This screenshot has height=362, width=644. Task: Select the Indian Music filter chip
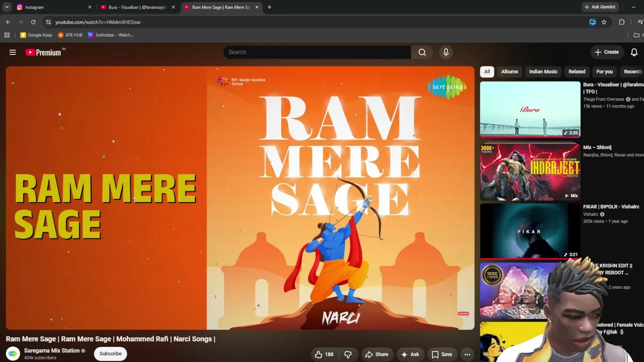[x=543, y=71]
